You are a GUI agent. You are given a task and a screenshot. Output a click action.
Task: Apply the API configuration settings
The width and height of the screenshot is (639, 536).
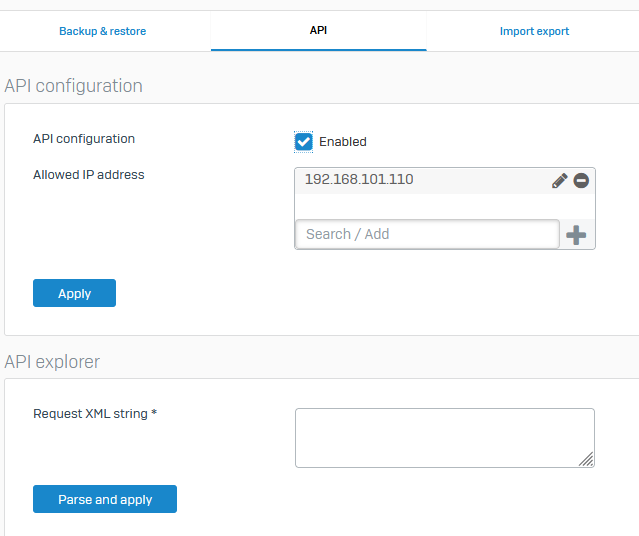tap(75, 293)
